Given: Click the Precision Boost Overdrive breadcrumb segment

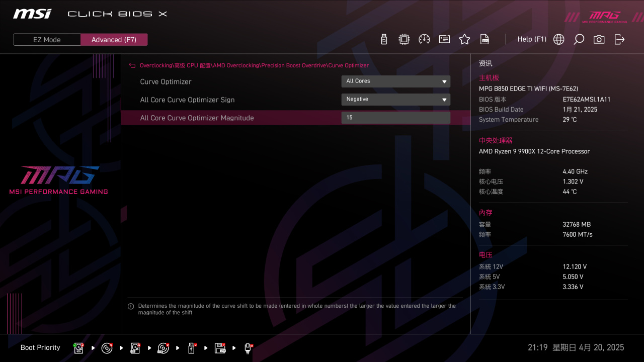Looking at the screenshot, I should tap(294, 65).
